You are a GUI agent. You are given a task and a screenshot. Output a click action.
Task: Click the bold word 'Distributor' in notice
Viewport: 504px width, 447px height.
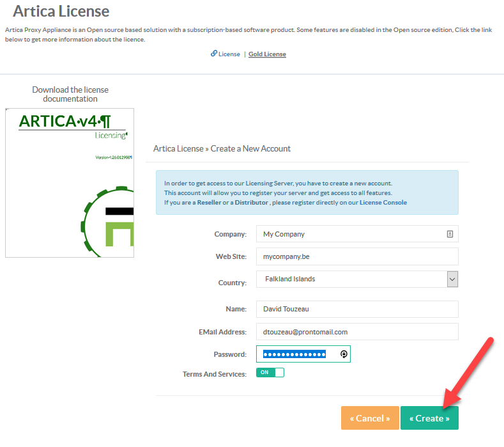click(x=251, y=203)
